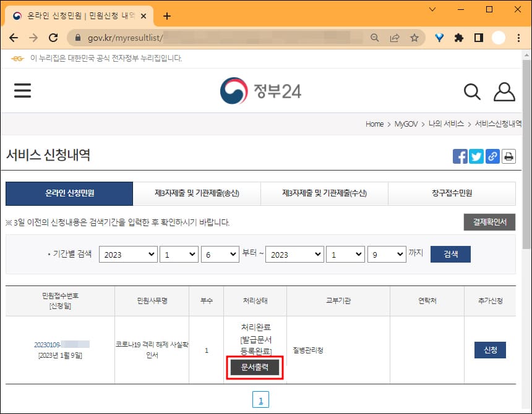Open the end day dropdown showing 9
Viewport: 532px width, 414px height.
pyautogui.click(x=387, y=254)
